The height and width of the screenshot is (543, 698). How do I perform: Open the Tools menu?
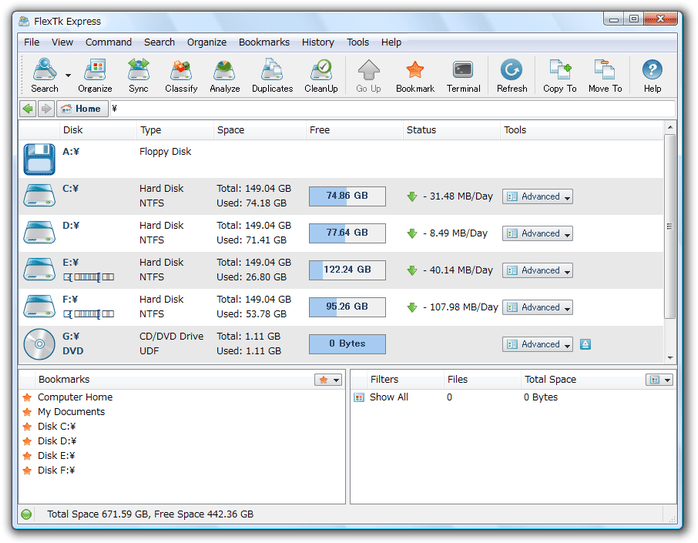tap(357, 42)
